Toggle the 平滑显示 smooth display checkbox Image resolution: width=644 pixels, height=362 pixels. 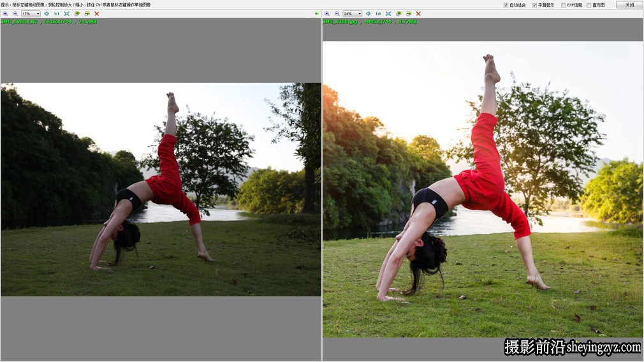[x=534, y=5]
